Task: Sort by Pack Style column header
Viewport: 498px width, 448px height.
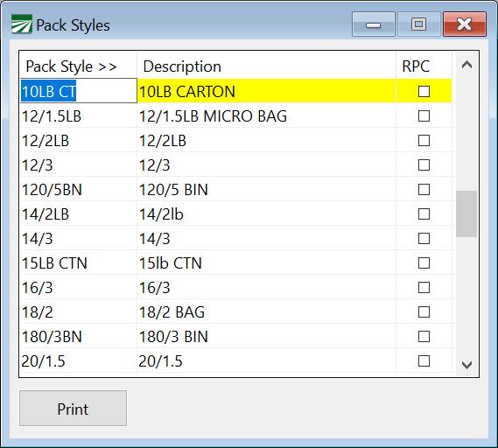Action: (x=78, y=66)
